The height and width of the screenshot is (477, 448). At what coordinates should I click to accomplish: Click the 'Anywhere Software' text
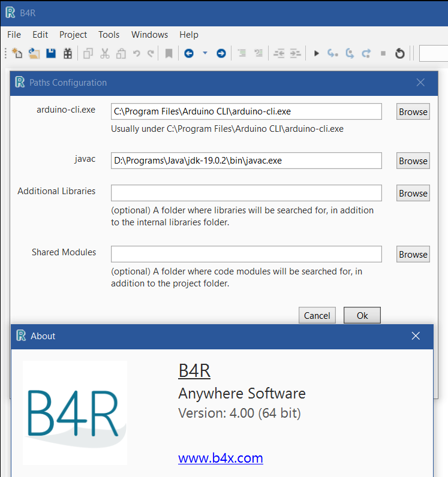coord(242,393)
